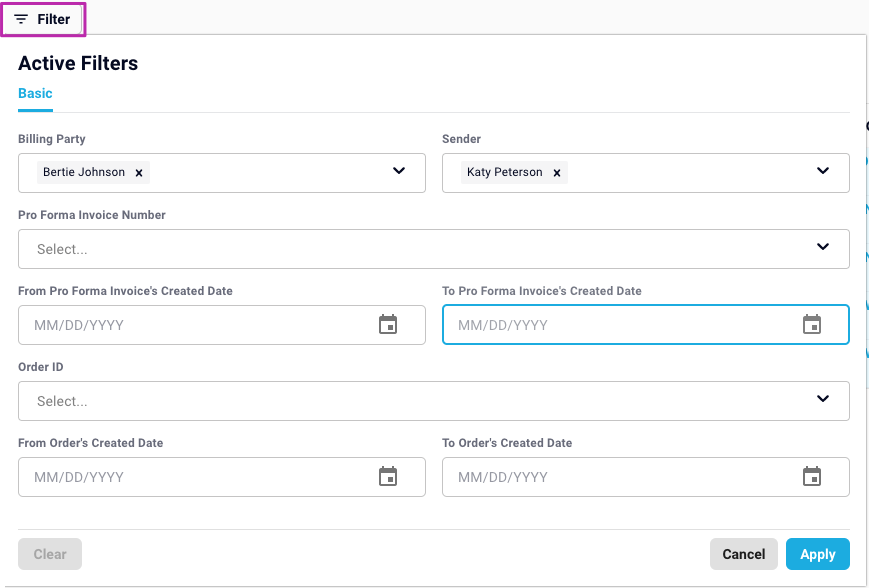The height and width of the screenshot is (588, 869).
Task: Remove Bertie Johnson from Billing Party
Action: 139,173
